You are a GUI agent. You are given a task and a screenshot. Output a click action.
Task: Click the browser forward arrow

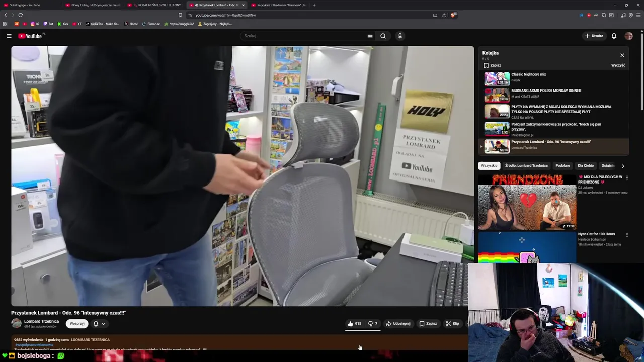(x=13, y=15)
